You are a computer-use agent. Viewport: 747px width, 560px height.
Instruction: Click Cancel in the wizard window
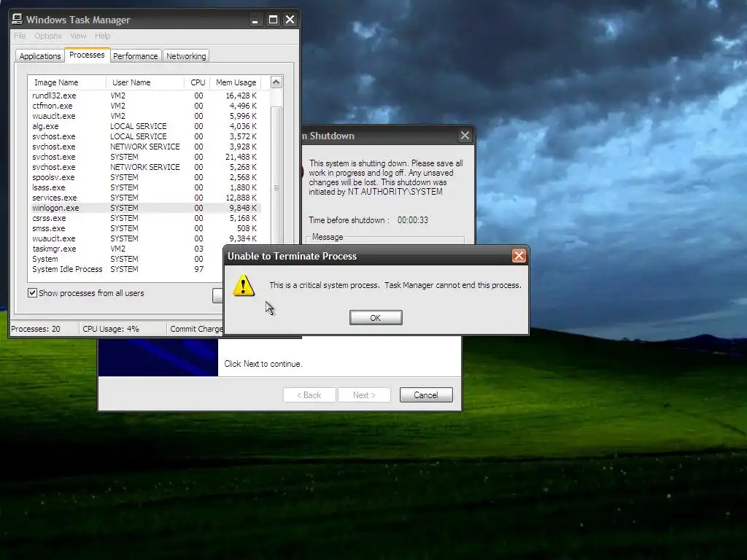426,394
